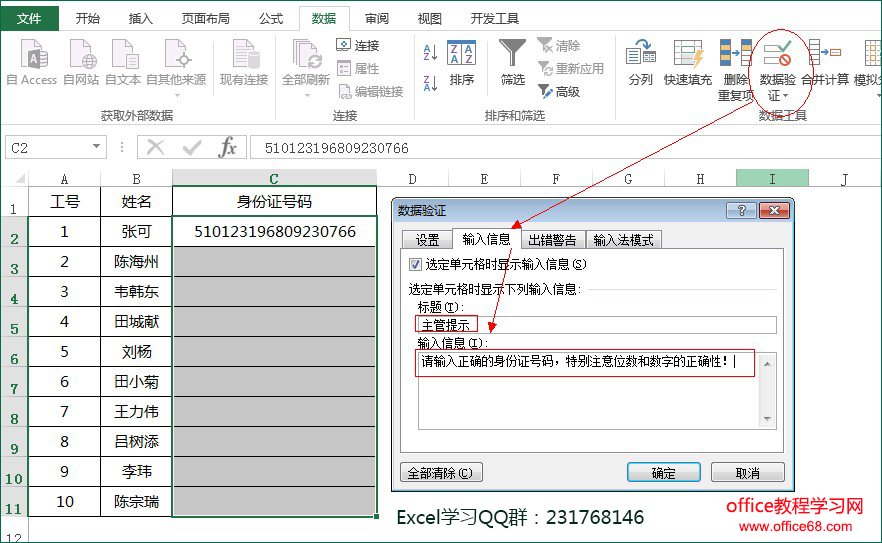Select cell with name 陈宗瑞

click(136, 501)
